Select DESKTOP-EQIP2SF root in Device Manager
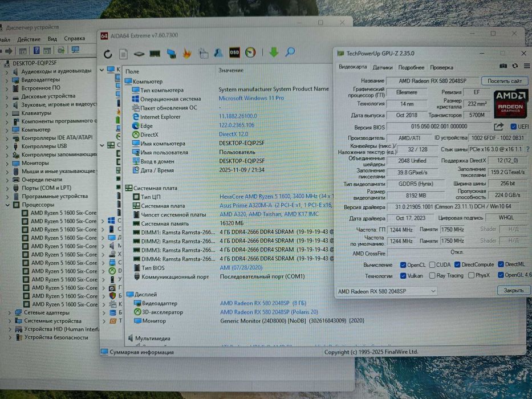The image size is (532, 399). click(x=35, y=63)
